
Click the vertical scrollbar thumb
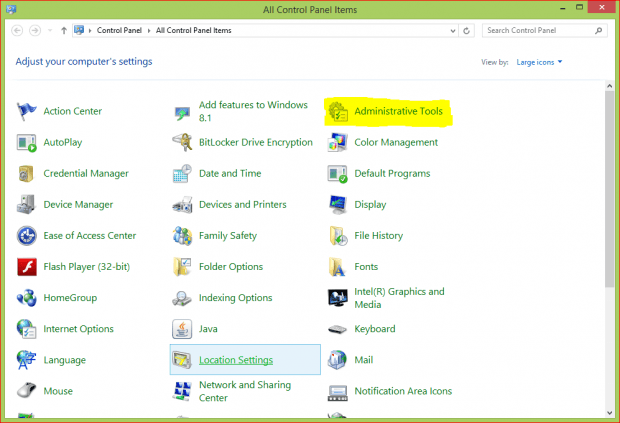[x=609, y=189]
